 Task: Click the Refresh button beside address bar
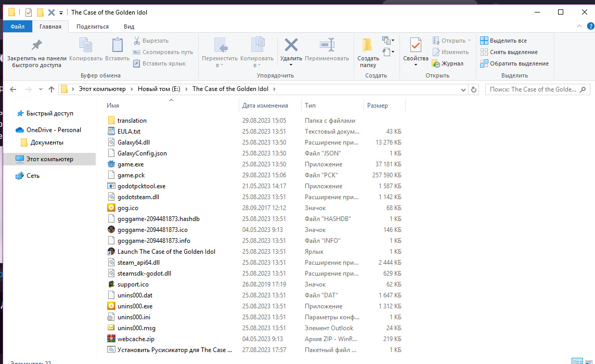point(473,89)
